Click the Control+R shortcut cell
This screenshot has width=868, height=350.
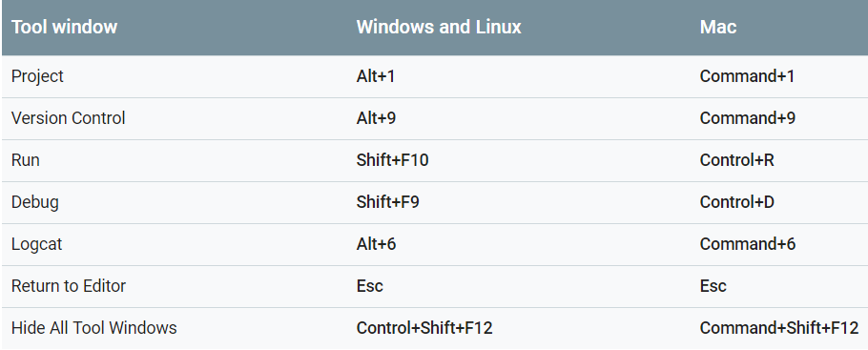point(736,160)
